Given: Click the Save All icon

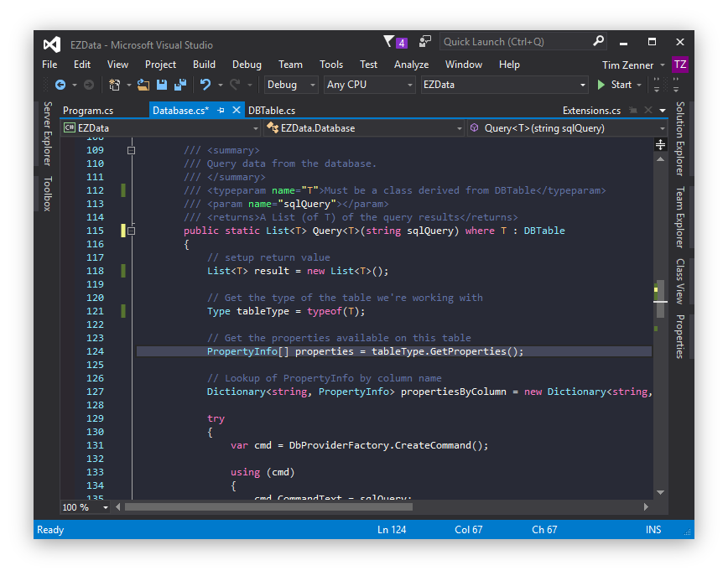Looking at the screenshot, I should 179,85.
